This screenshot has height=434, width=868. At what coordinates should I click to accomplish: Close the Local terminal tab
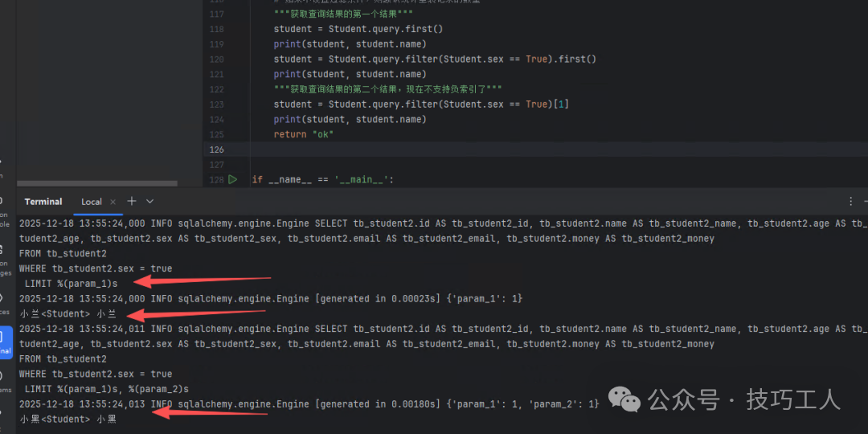pyautogui.click(x=113, y=202)
